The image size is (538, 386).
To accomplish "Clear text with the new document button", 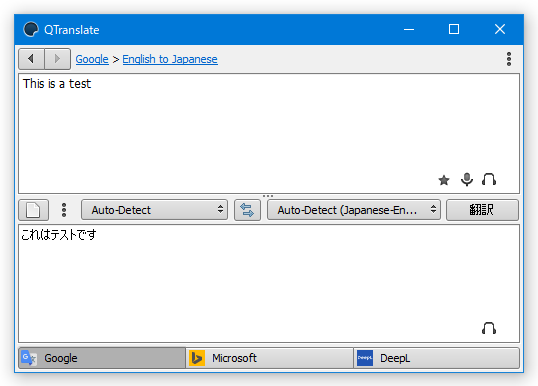I will tap(34, 210).
